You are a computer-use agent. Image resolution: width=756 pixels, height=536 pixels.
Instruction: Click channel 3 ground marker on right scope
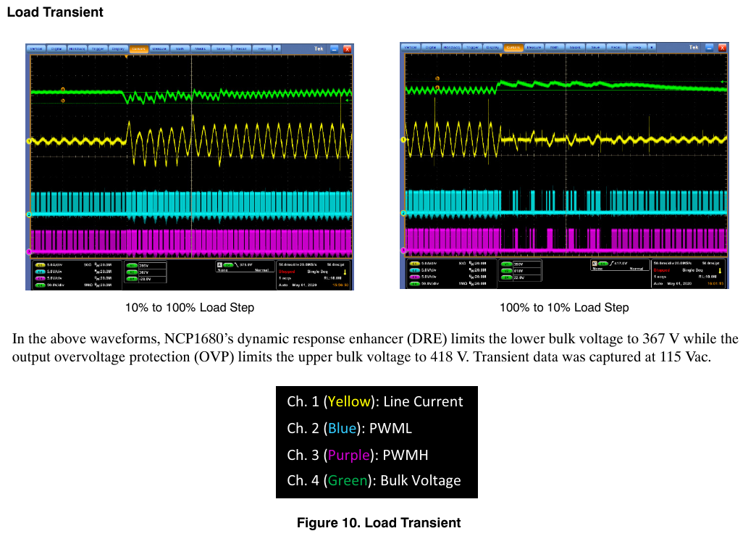pyautogui.click(x=403, y=251)
